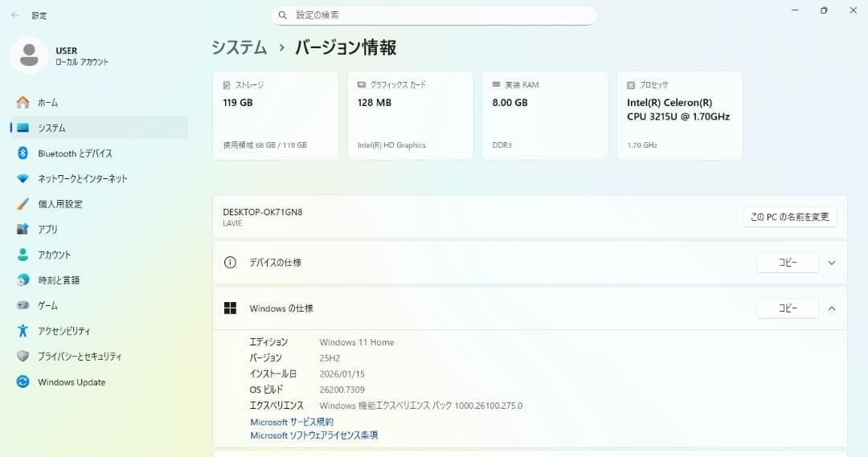Click システム in the breadcrumb
The width and height of the screenshot is (868, 457).
[x=240, y=47]
